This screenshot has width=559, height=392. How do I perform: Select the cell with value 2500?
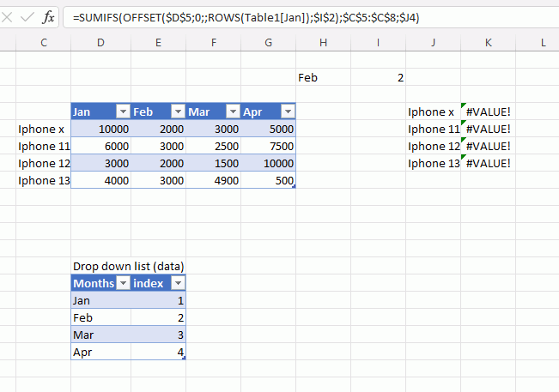point(213,146)
